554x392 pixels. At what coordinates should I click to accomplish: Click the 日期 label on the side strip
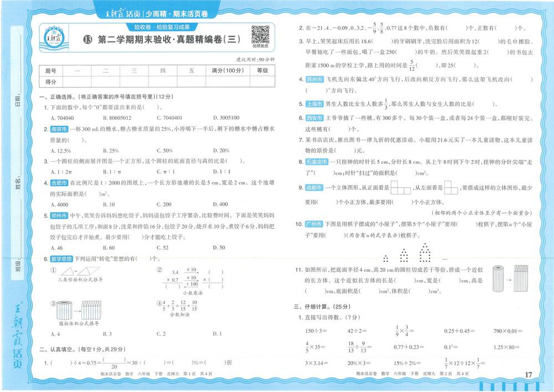(18, 101)
